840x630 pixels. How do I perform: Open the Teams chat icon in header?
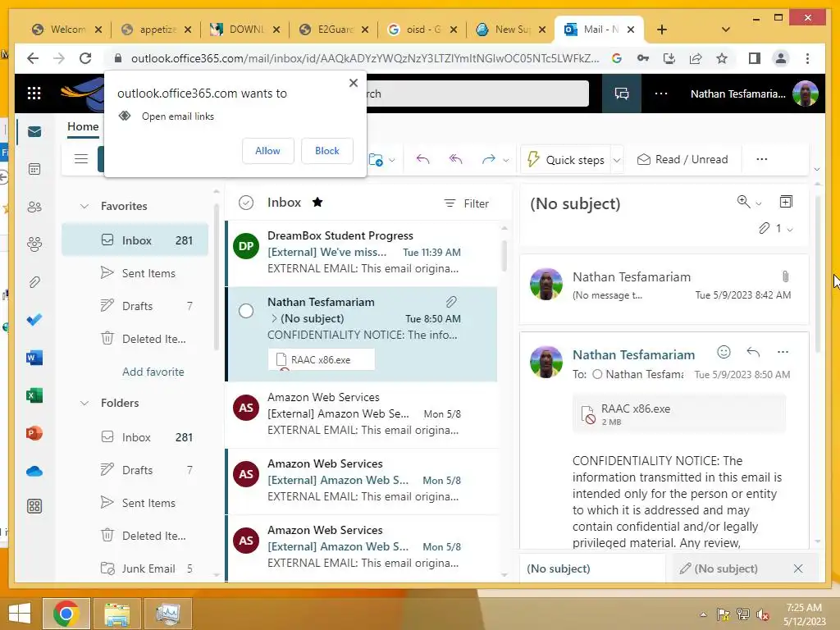622,94
